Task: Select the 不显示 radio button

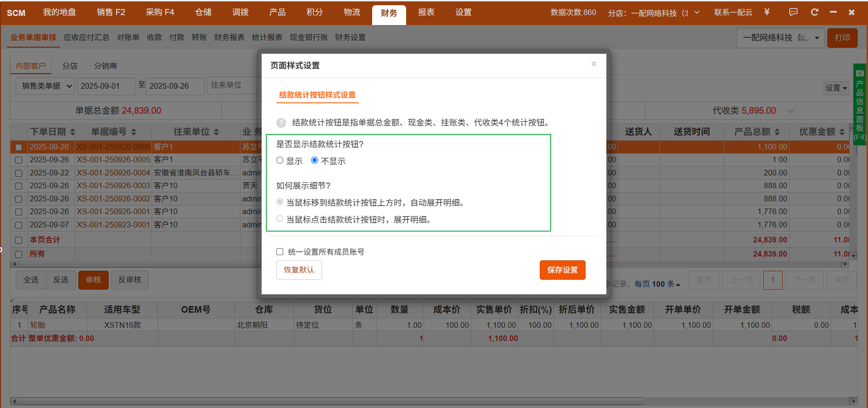Action: tap(315, 160)
